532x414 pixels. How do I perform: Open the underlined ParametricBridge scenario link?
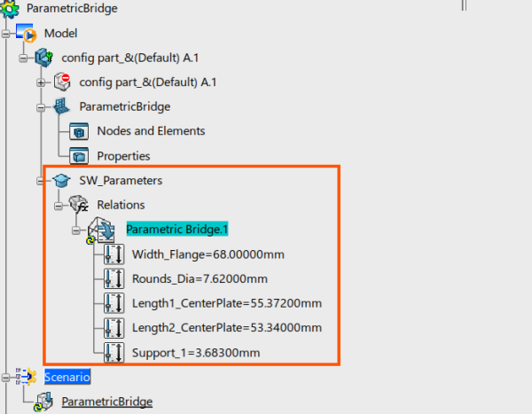[x=107, y=402]
